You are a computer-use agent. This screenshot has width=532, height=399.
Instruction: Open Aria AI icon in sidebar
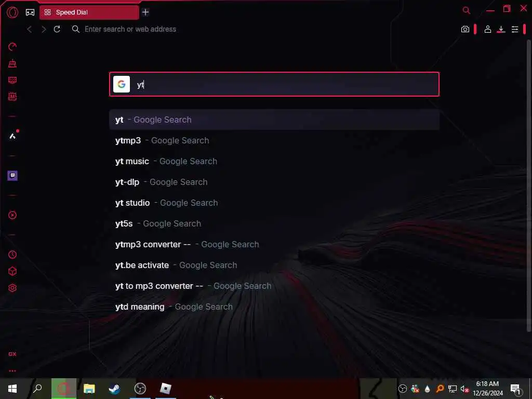pyautogui.click(x=12, y=136)
